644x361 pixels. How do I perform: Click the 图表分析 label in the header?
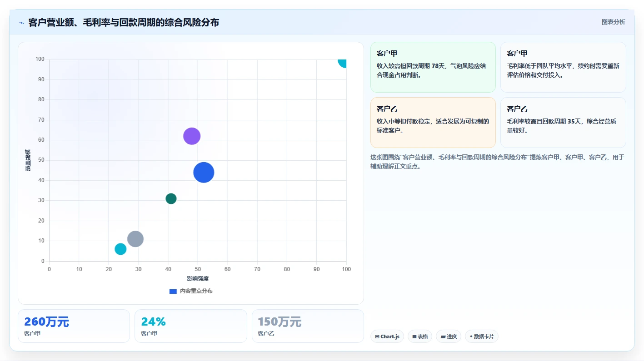click(613, 22)
